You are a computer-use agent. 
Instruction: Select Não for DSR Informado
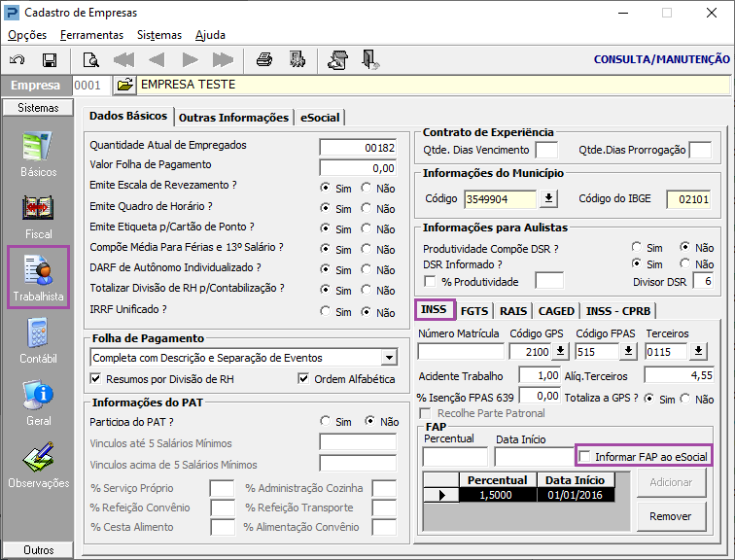[684, 263]
